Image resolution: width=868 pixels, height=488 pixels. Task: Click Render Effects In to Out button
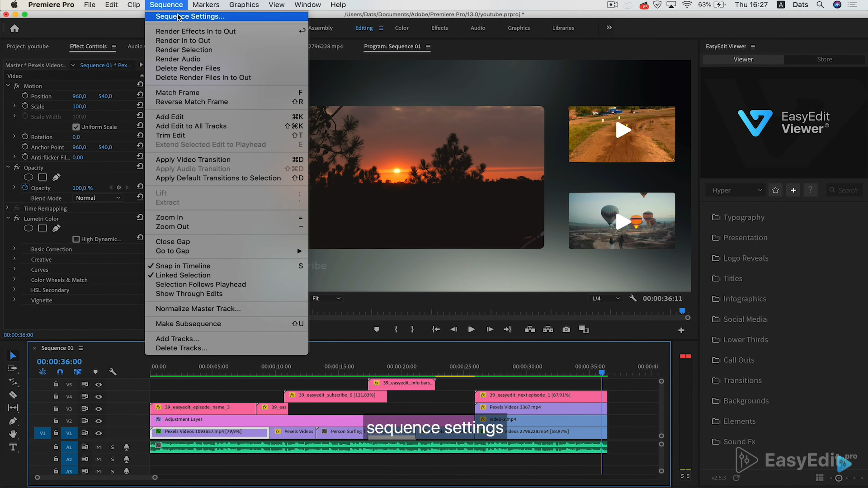(x=196, y=31)
